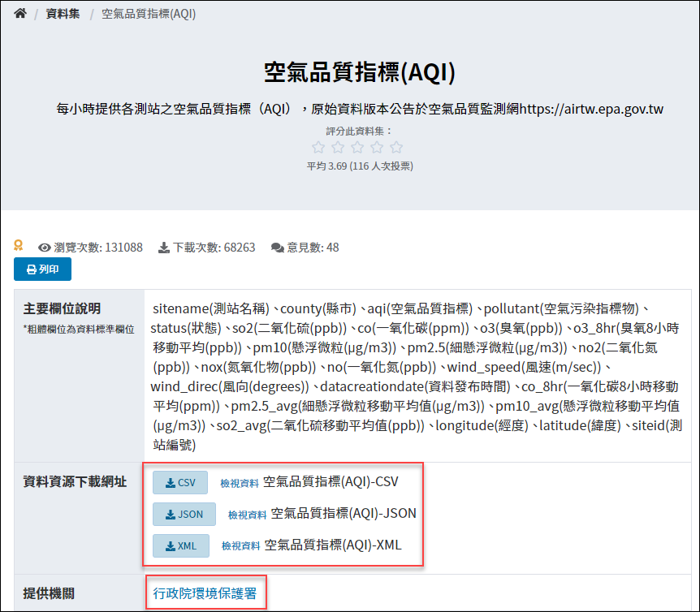Rate dataset five stars

396,147
